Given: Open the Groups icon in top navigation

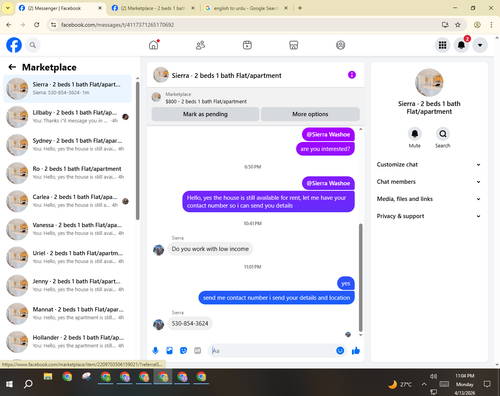Looking at the screenshot, I should pyautogui.click(x=340, y=45).
